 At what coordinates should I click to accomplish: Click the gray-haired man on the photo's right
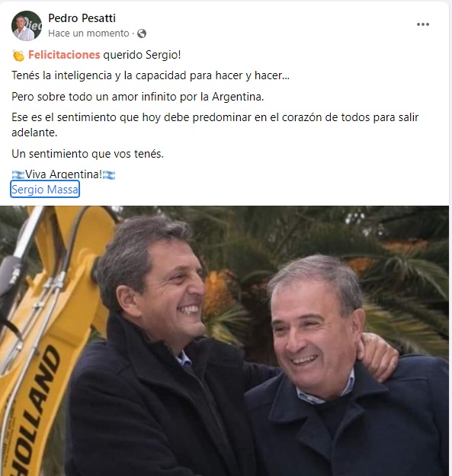[x=334, y=364]
